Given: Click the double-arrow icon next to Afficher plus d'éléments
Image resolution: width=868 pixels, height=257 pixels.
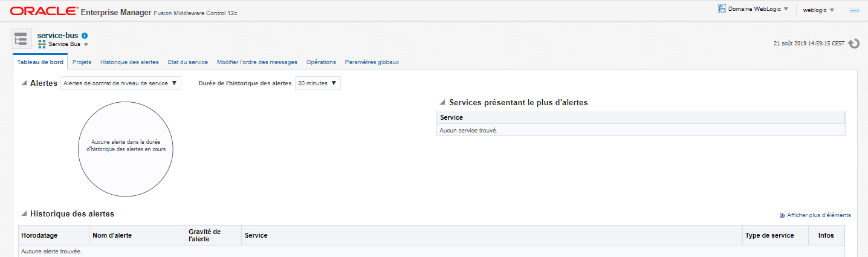Looking at the screenshot, I should point(782,215).
